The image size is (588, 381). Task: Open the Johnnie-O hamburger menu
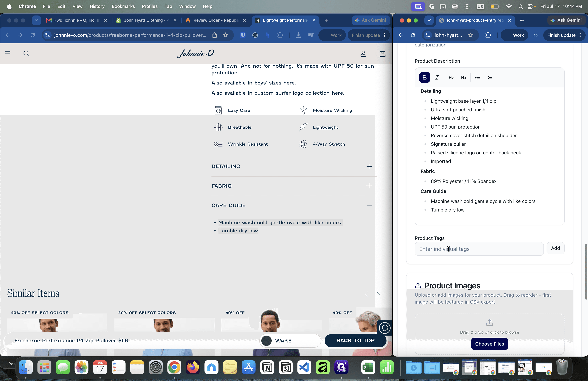click(8, 54)
